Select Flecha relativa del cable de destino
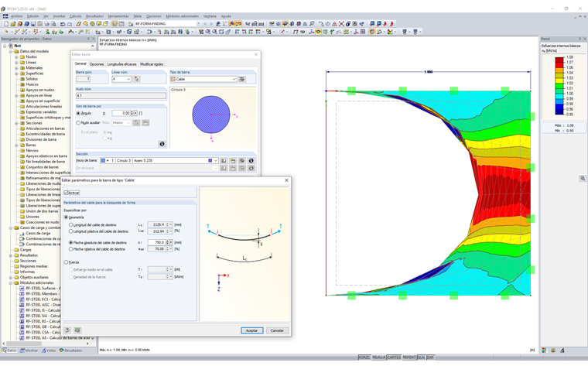This screenshot has width=588, height=366. [x=70, y=249]
